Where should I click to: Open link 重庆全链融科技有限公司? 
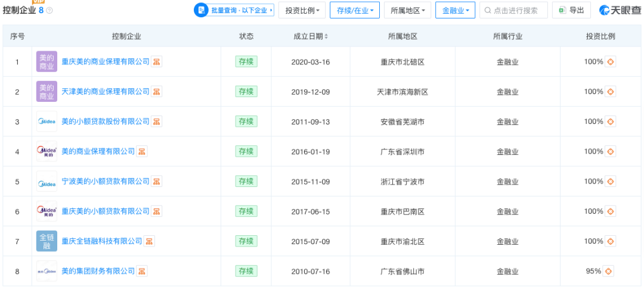click(101, 241)
